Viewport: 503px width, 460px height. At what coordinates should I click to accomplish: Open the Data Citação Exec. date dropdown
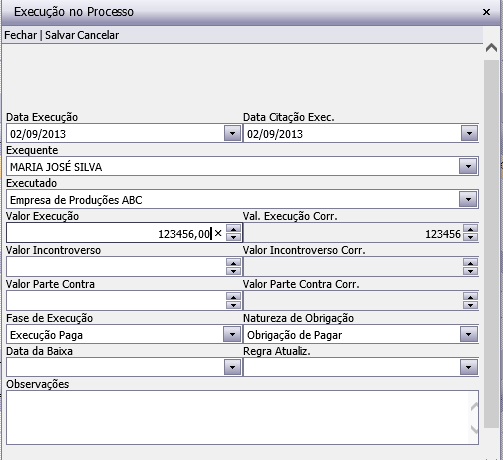[469, 133]
